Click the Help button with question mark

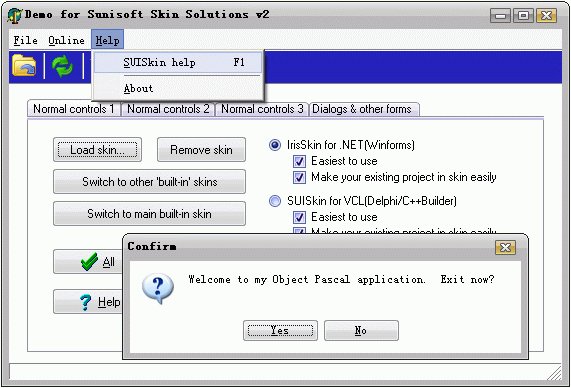pos(88,302)
